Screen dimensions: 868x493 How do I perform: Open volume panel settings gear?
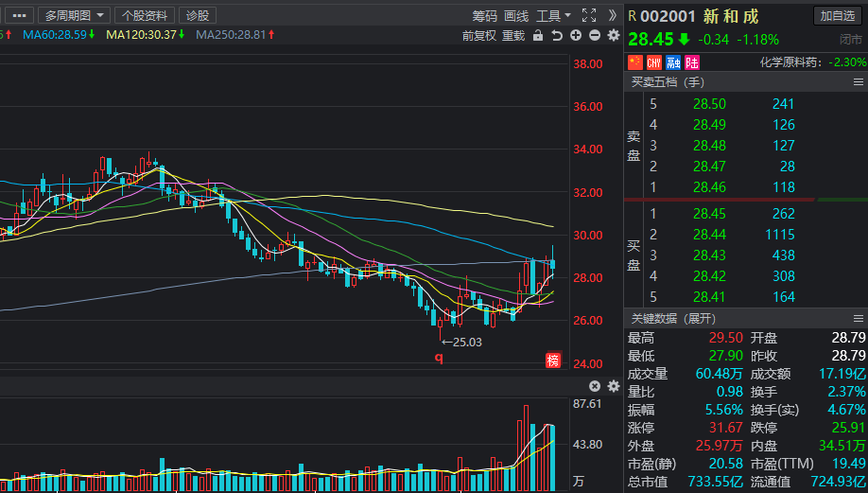click(614, 386)
